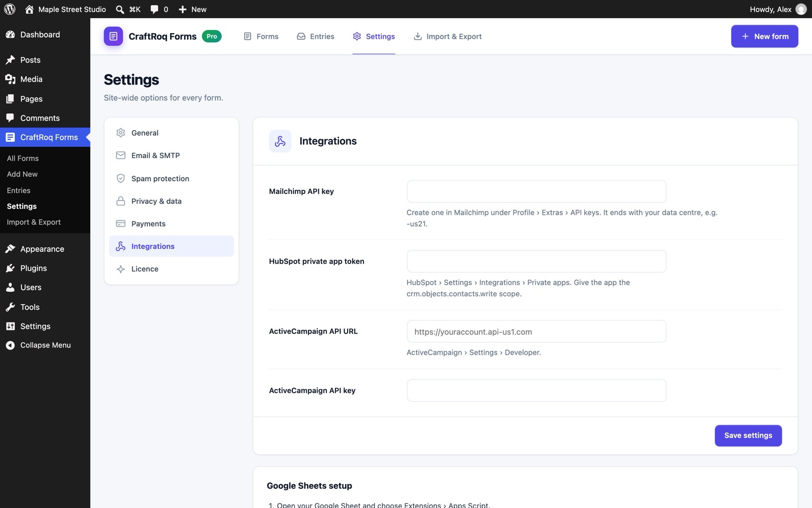Click Save settings button
The width and height of the screenshot is (812, 508).
tap(748, 436)
